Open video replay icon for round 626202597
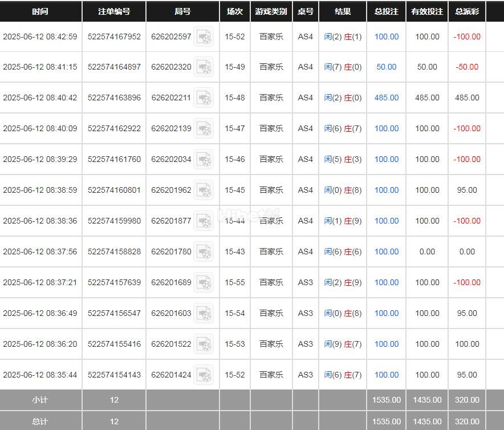 coord(204,36)
